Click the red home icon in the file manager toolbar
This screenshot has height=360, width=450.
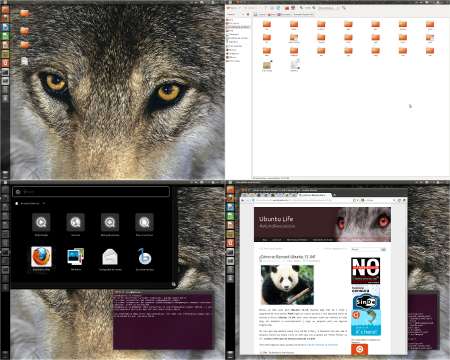(287, 8)
